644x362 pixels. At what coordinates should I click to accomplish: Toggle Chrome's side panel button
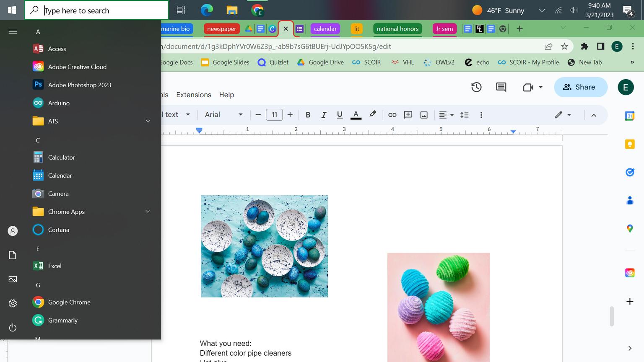[x=600, y=47]
